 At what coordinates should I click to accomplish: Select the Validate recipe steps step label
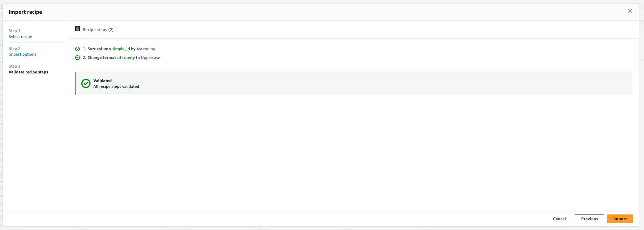[x=28, y=72]
